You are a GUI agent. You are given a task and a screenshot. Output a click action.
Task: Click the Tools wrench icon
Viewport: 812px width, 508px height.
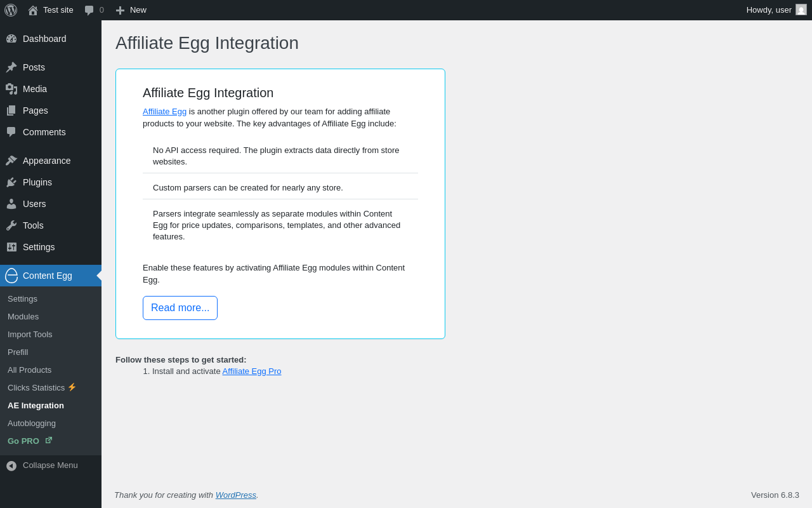[x=11, y=225]
